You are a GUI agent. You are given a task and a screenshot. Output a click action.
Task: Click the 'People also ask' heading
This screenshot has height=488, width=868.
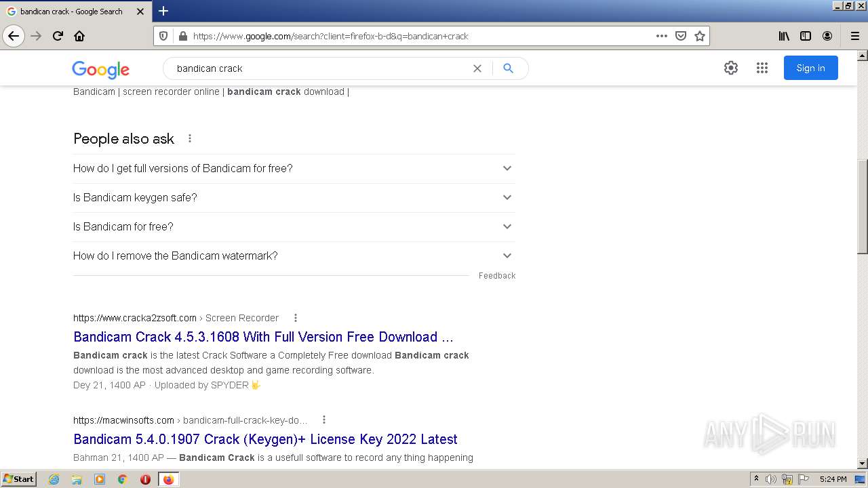point(123,139)
